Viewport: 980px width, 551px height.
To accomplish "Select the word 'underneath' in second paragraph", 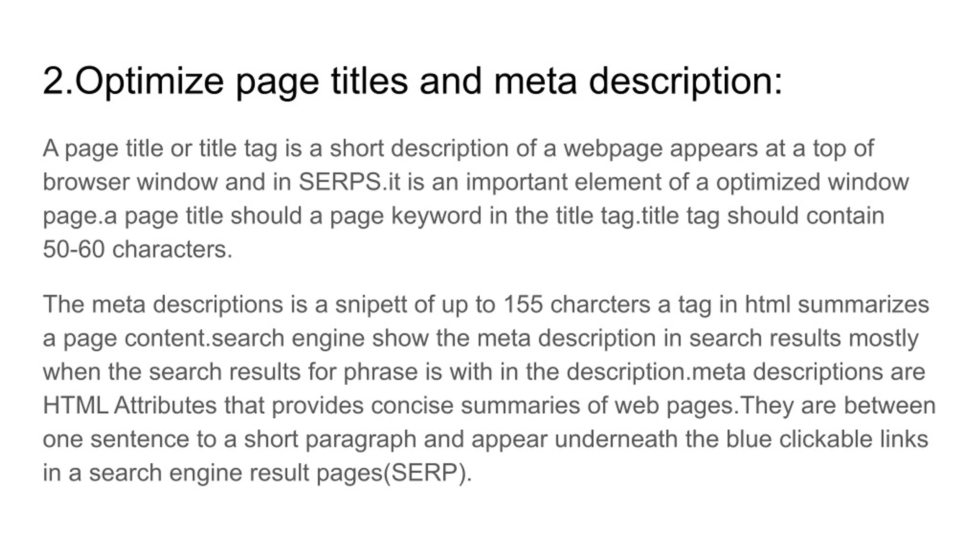I will [x=616, y=439].
